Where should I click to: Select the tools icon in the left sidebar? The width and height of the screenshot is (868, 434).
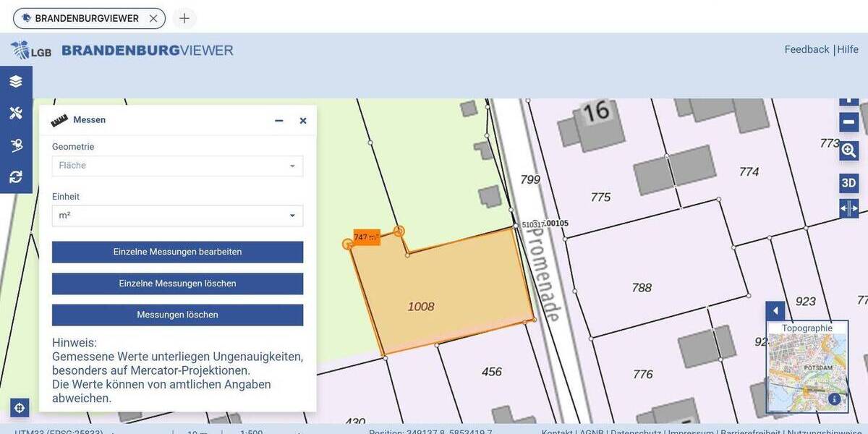[x=16, y=113]
